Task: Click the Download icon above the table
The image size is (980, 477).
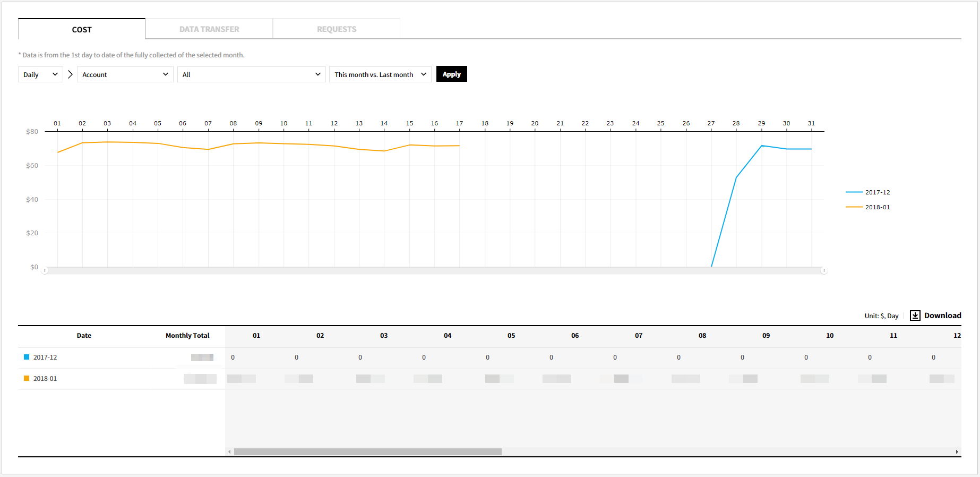Action: [915, 316]
